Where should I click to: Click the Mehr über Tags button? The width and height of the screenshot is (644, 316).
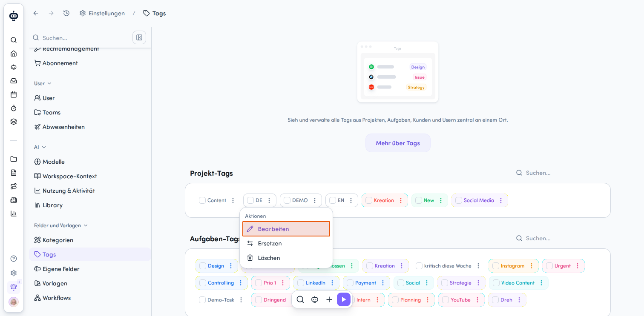click(x=398, y=143)
